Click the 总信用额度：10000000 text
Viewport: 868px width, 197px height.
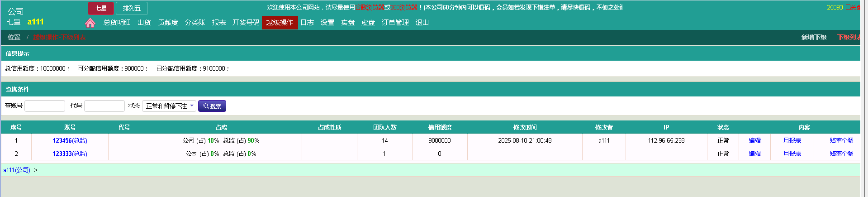(x=37, y=68)
